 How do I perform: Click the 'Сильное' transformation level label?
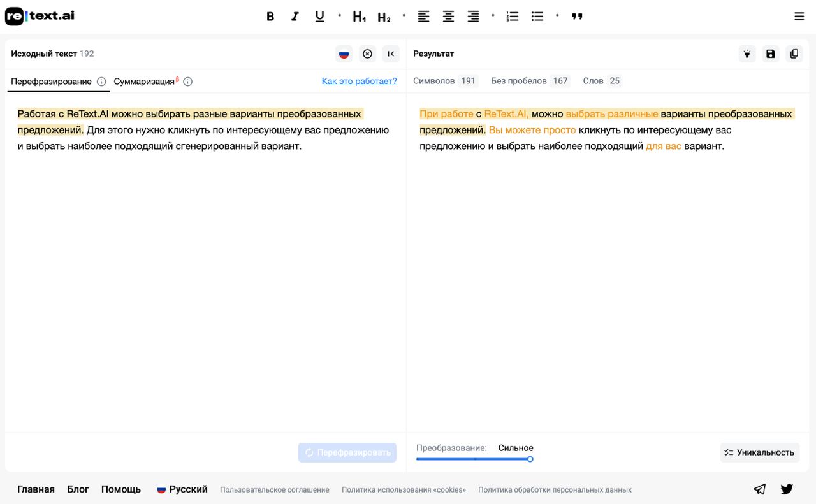pos(516,448)
